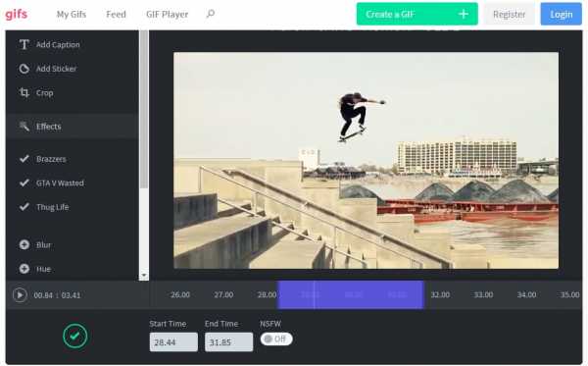The height and width of the screenshot is (366, 588).
Task: Toggle the GTA V Wasted effect
Action: (52, 183)
